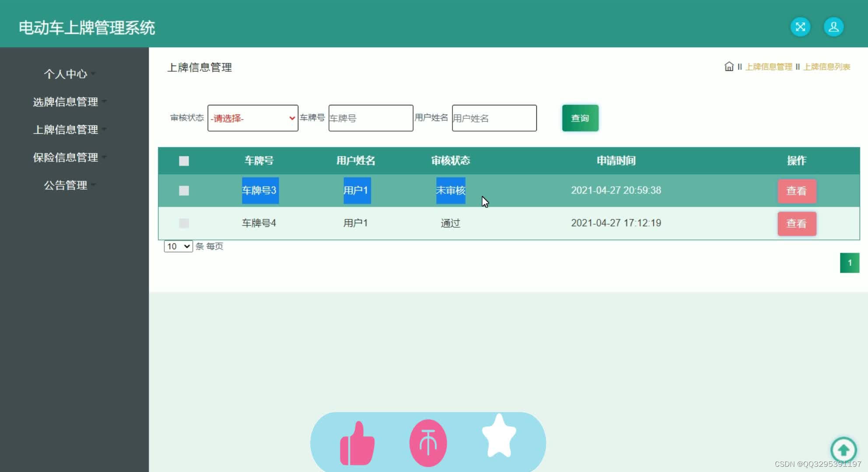
Task: Click 用户1 in the 车牌号3 row
Action: pos(357,191)
